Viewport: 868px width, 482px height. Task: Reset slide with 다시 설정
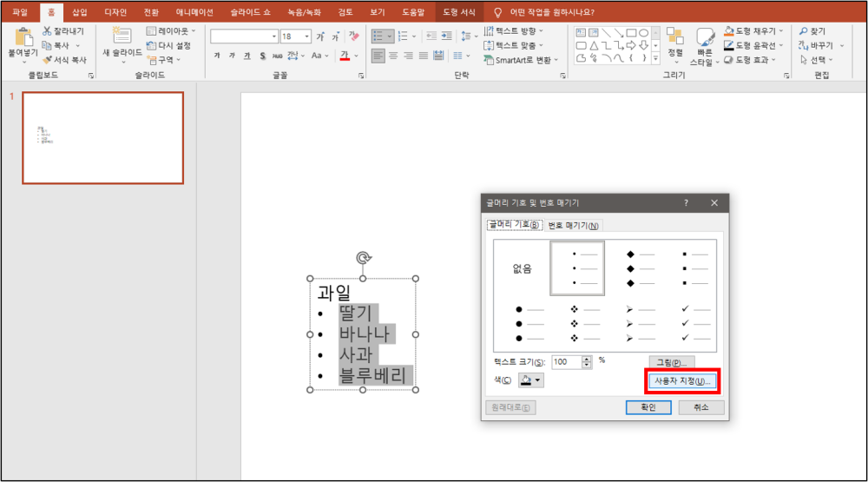coord(169,45)
